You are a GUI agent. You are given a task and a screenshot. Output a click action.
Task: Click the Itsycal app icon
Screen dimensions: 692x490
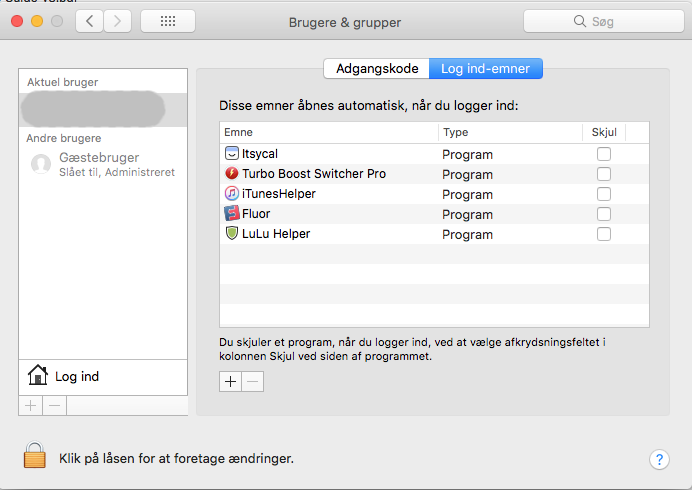(232, 153)
